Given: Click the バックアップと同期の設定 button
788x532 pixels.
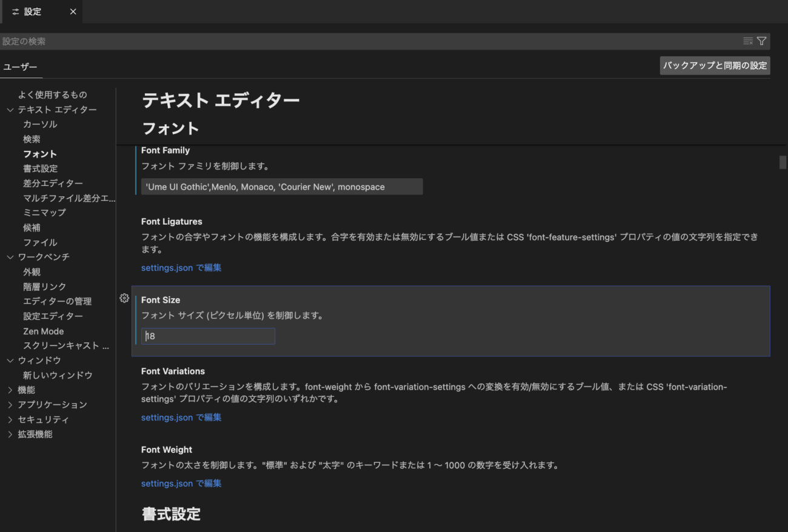Looking at the screenshot, I should tap(715, 65).
